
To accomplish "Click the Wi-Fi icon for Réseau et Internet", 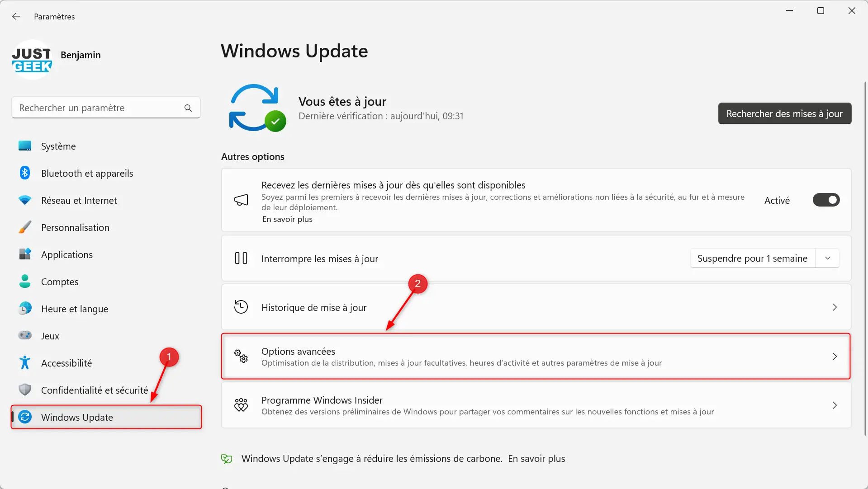I will click(x=25, y=200).
